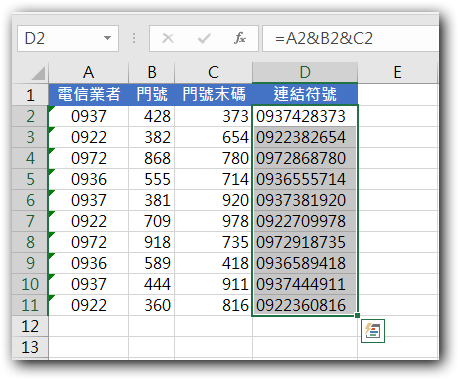Click cell C10 with 911
459x380 pixels.
click(213, 284)
